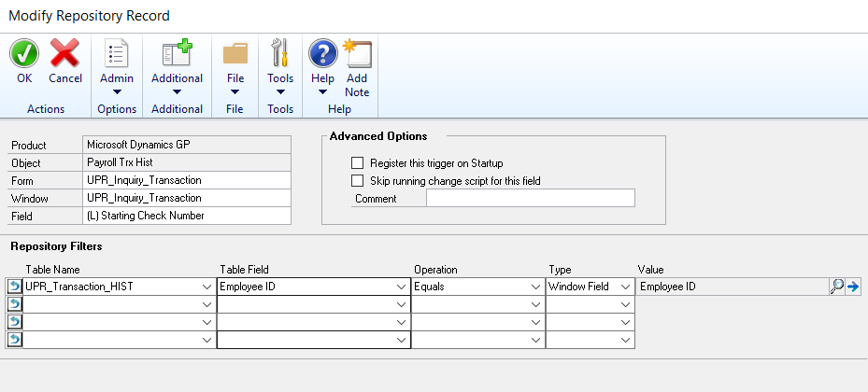Enable Register this trigger on Startup
Image resolution: width=868 pixels, height=392 pixels.
[x=358, y=163]
